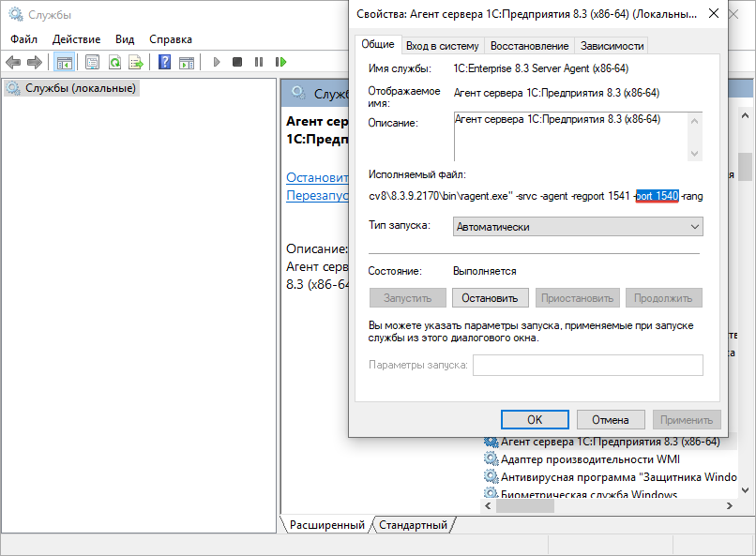Go forward with the toolbar right arrow
Image resolution: width=756 pixels, height=556 pixels.
34,62
